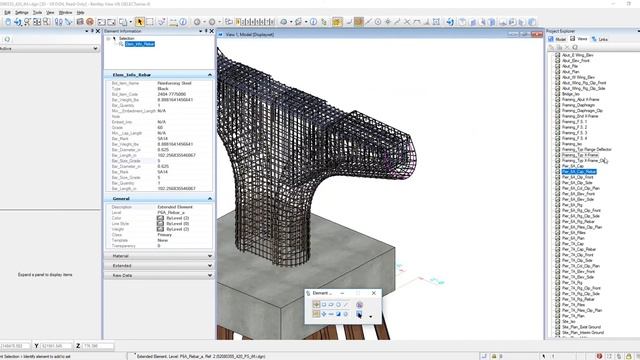Toggle the highlighted Keypoint snap icon

[x=358, y=22]
